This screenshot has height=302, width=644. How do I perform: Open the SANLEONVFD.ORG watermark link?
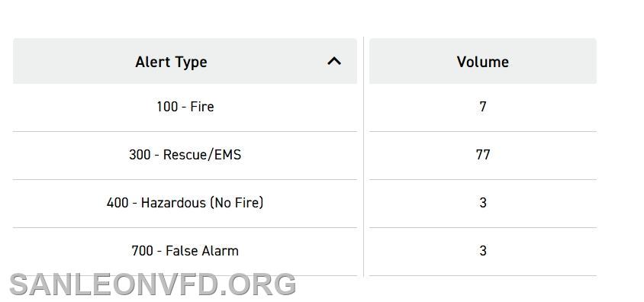pyautogui.click(x=153, y=284)
